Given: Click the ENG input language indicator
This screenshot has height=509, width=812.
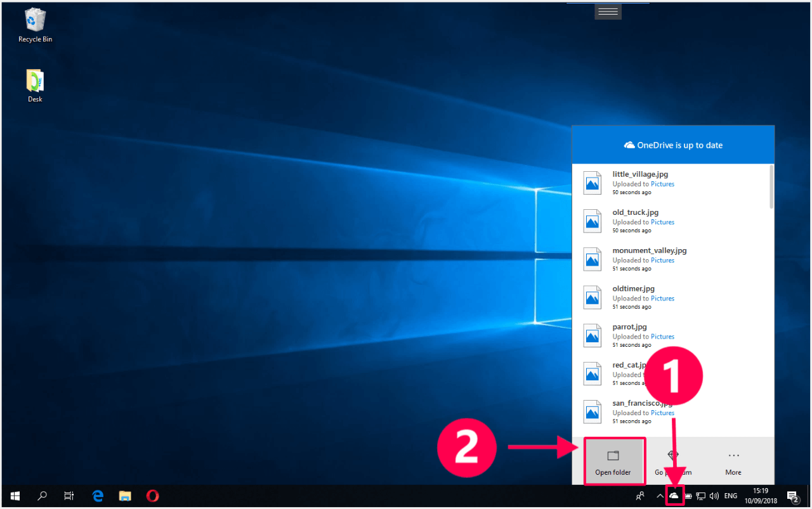Looking at the screenshot, I should coord(731,496).
